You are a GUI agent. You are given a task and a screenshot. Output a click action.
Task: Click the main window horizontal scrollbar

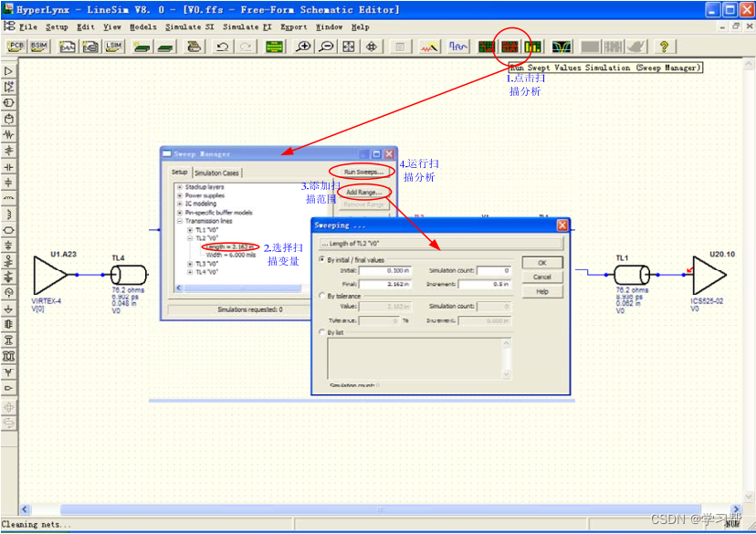tap(380, 509)
